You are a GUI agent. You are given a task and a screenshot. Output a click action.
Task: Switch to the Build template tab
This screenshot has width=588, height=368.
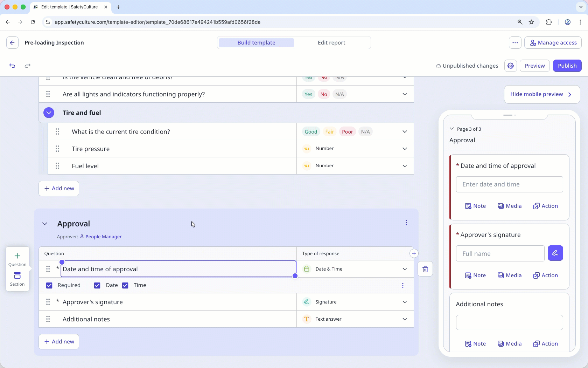tap(256, 43)
